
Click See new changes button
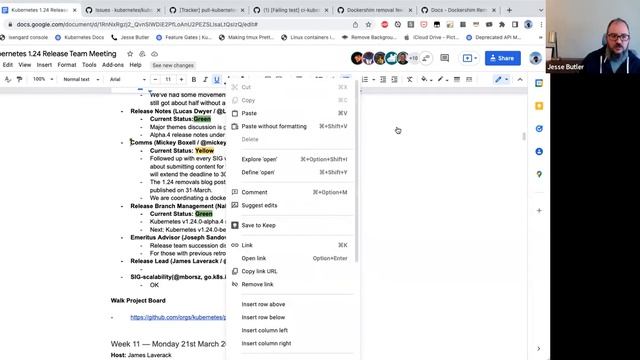coord(173,65)
